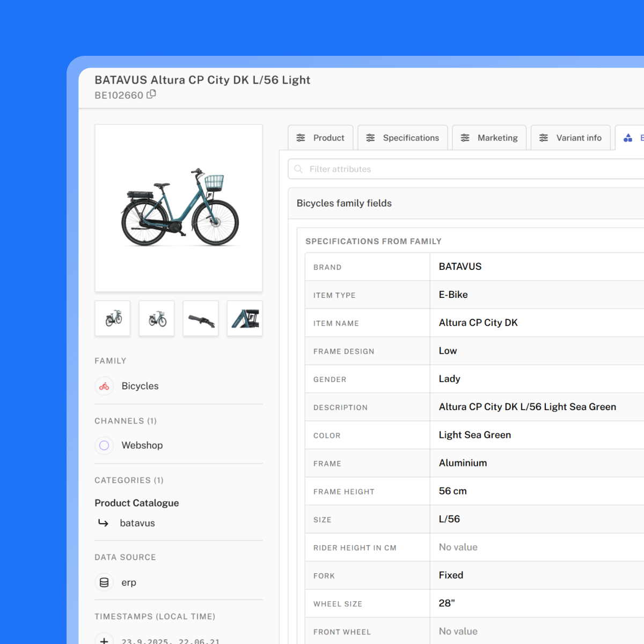Image resolution: width=644 pixels, height=644 pixels.
Task: Click the Webshop channel circle icon
Action: click(x=104, y=445)
